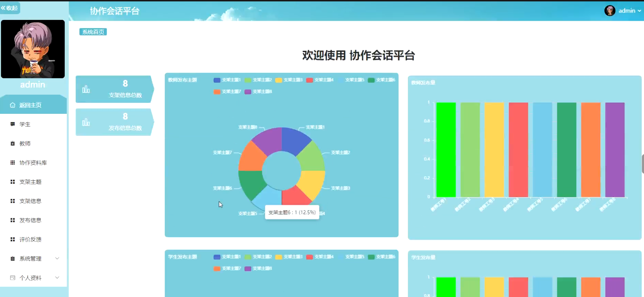Select the 系统首页 breadcrumb tab

pos(93,32)
